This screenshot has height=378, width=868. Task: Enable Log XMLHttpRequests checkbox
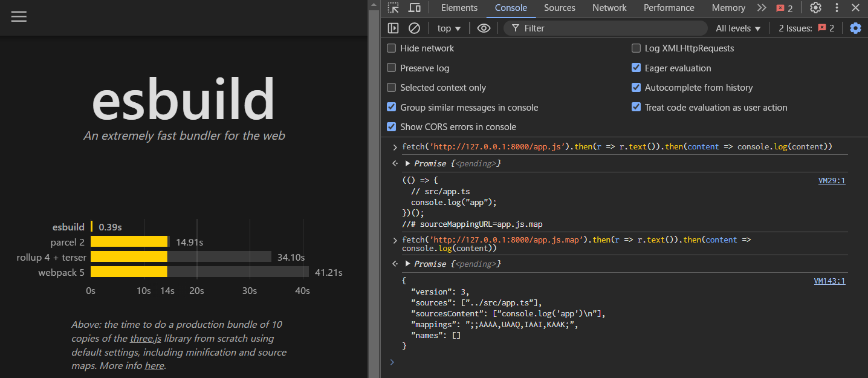(x=636, y=48)
